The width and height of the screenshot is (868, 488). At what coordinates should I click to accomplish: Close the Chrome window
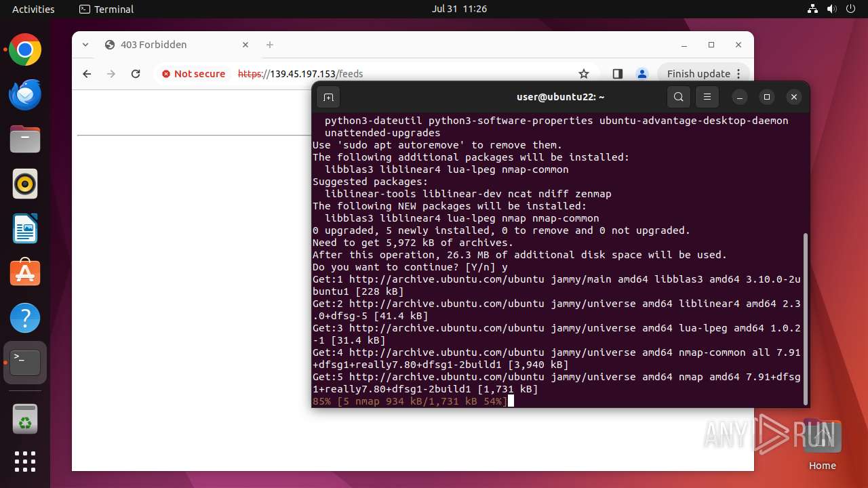[x=738, y=45]
